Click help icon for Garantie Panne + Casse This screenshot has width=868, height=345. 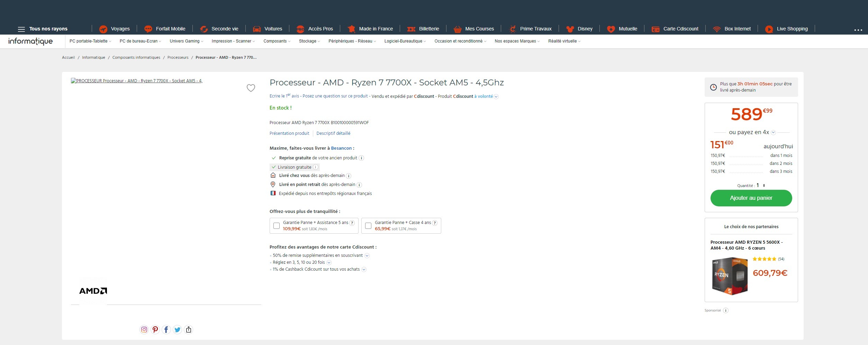435,223
